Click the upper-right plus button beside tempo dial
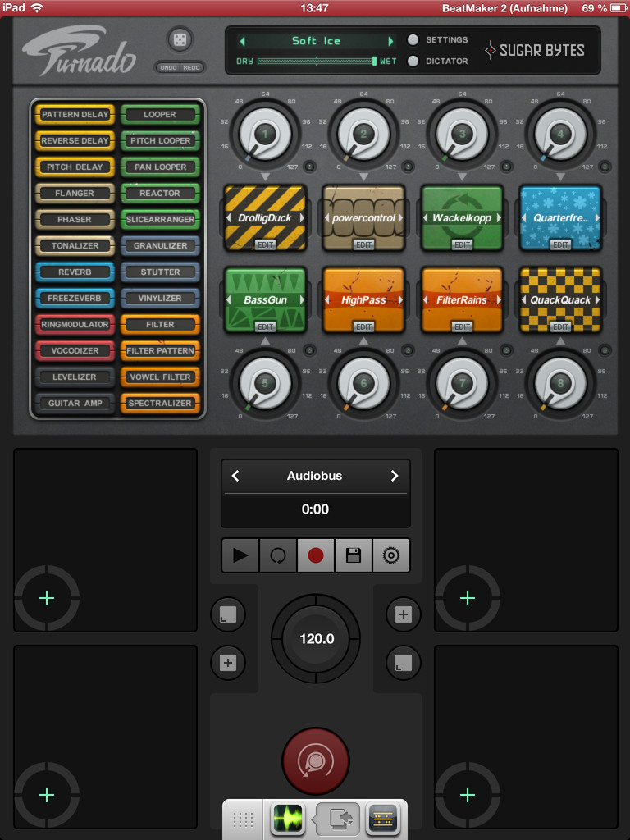The image size is (630, 840). (404, 614)
